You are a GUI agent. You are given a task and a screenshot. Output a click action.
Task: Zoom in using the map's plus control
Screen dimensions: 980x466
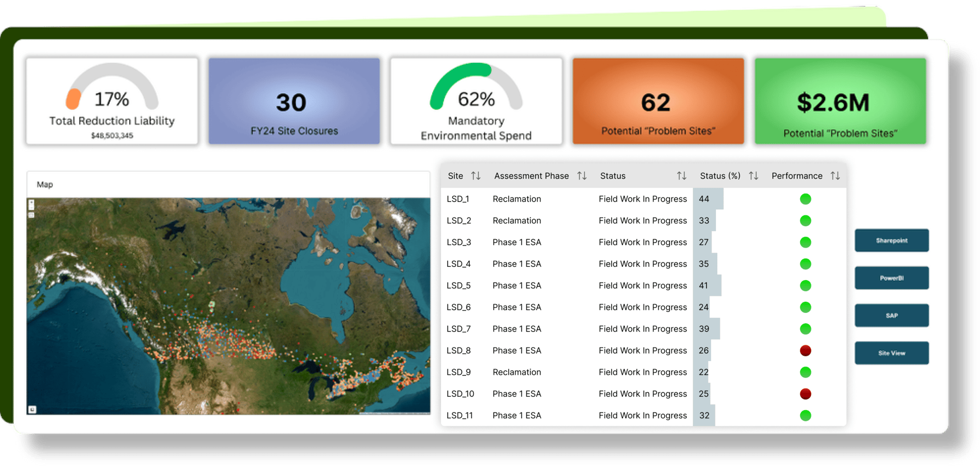(x=31, y=202)
